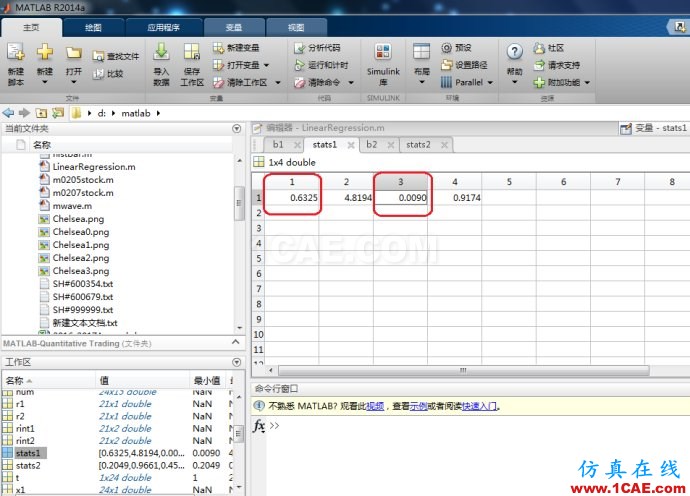Expand the Open Variable dropdown arrow
690x496 pixels.
click(x=266, y=65)
